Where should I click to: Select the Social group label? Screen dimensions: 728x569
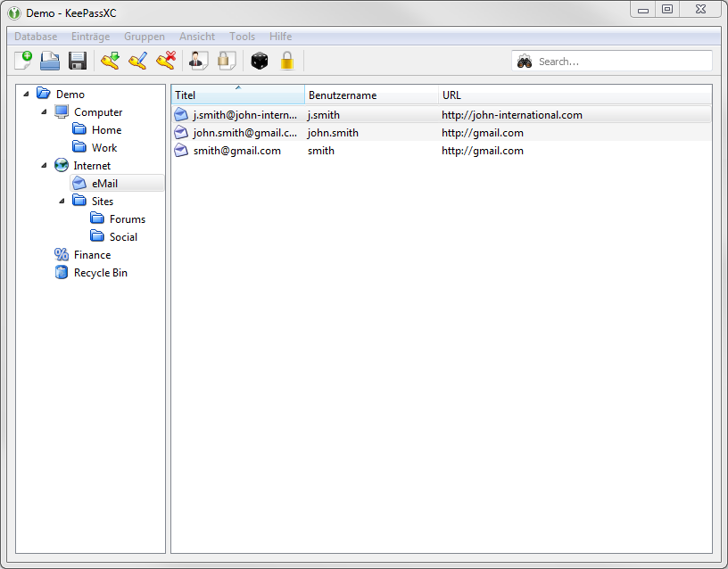pos(123,236)
